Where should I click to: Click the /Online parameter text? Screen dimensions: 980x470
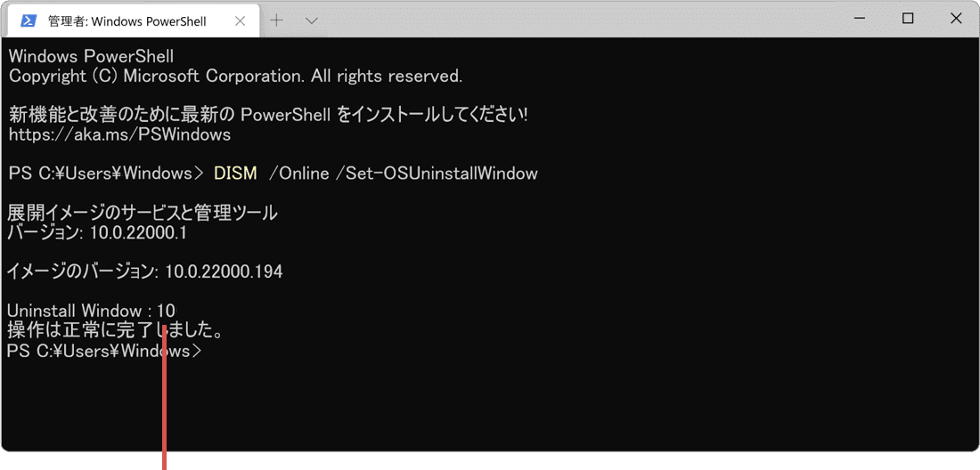(x=298, y=174)
